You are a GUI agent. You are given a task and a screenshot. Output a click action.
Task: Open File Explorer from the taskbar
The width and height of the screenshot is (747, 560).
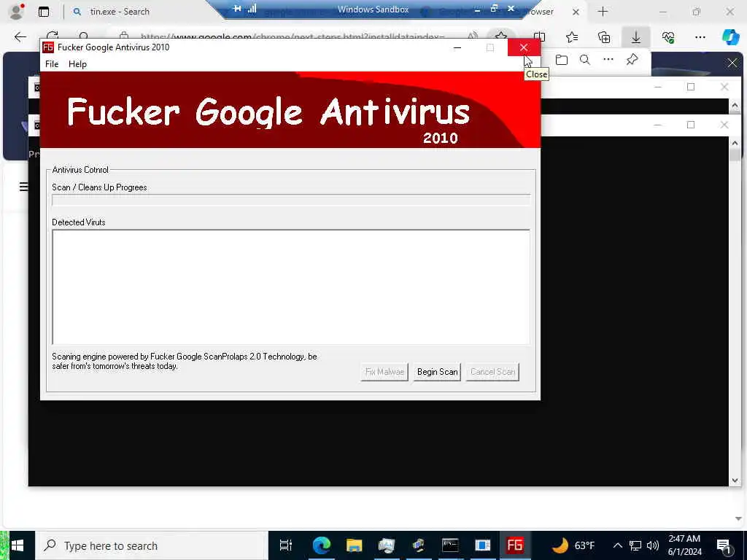click(x=354, y=545)
